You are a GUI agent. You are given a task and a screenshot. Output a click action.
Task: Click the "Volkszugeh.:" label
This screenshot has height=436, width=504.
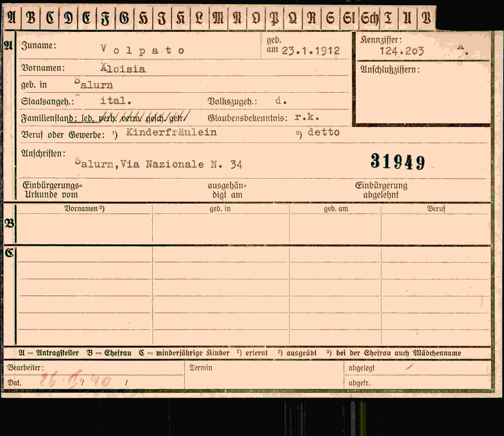(232, 101)
